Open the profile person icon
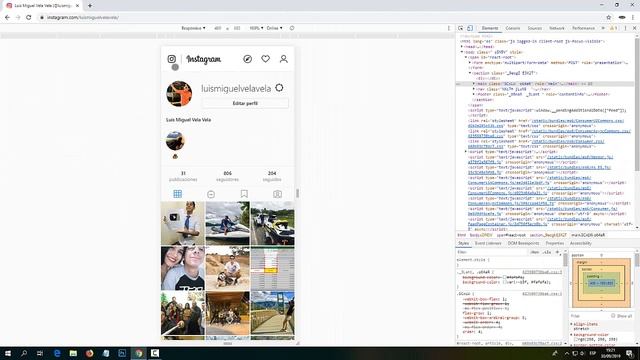The width and height of the screenshot is (640, 360). click(284, 59)
